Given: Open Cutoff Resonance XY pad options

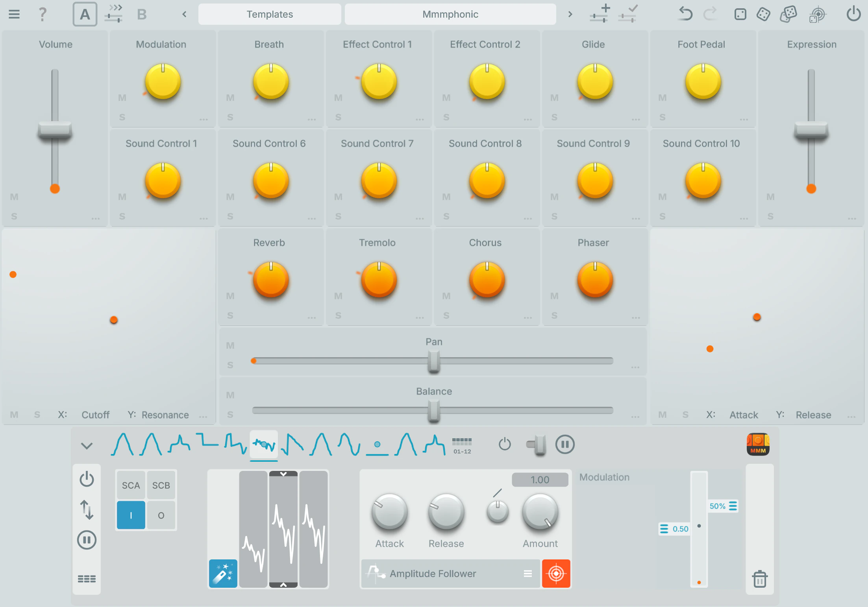Looking at the screenshot, I should [203, 417].
